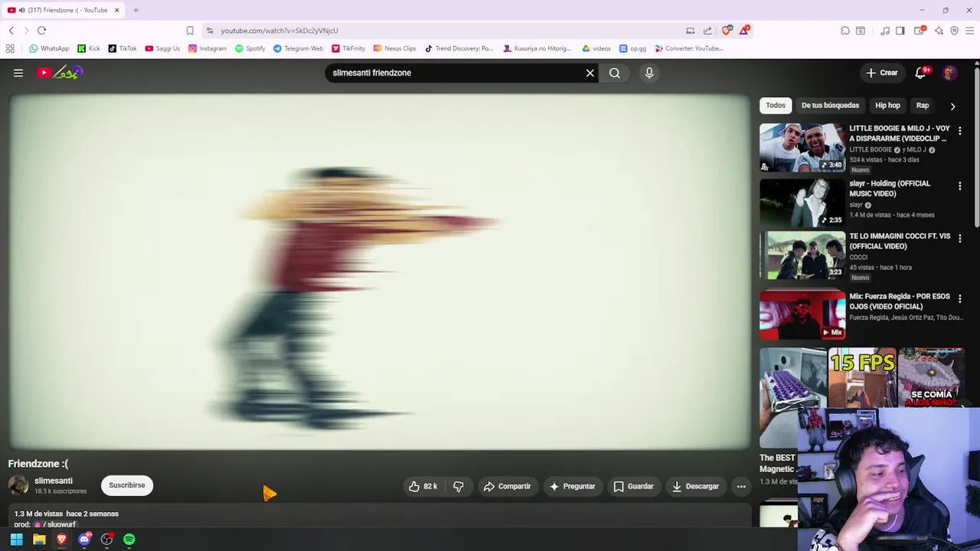Download the video with Descargar
The width and height of the screenshot is (980, 551).
click(695, 486)
